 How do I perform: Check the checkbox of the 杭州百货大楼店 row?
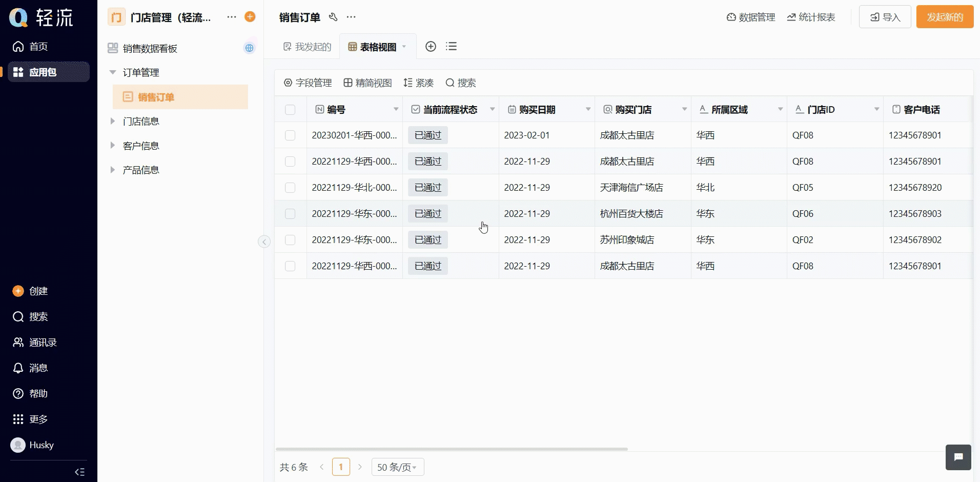[290, 214]
